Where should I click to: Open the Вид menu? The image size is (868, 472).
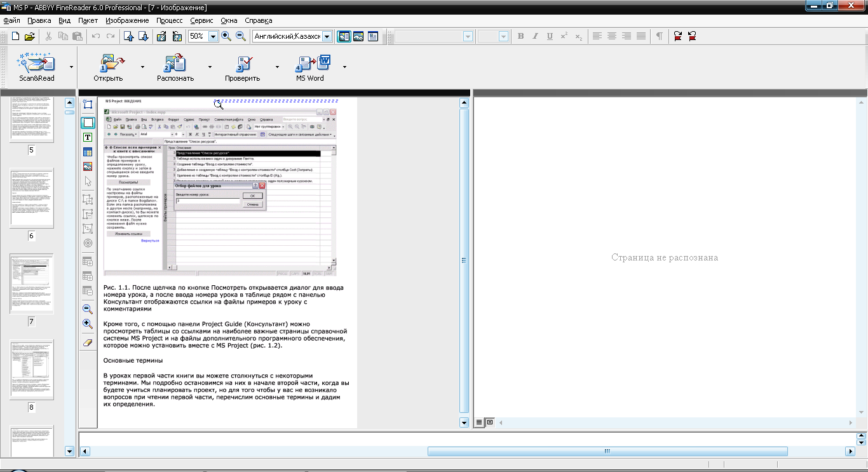coord(64,20)
